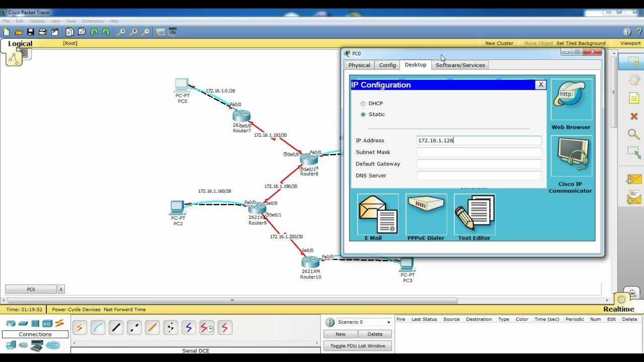
Task: Click the Subnet Mask input field
Action: (x=479, y=152)
